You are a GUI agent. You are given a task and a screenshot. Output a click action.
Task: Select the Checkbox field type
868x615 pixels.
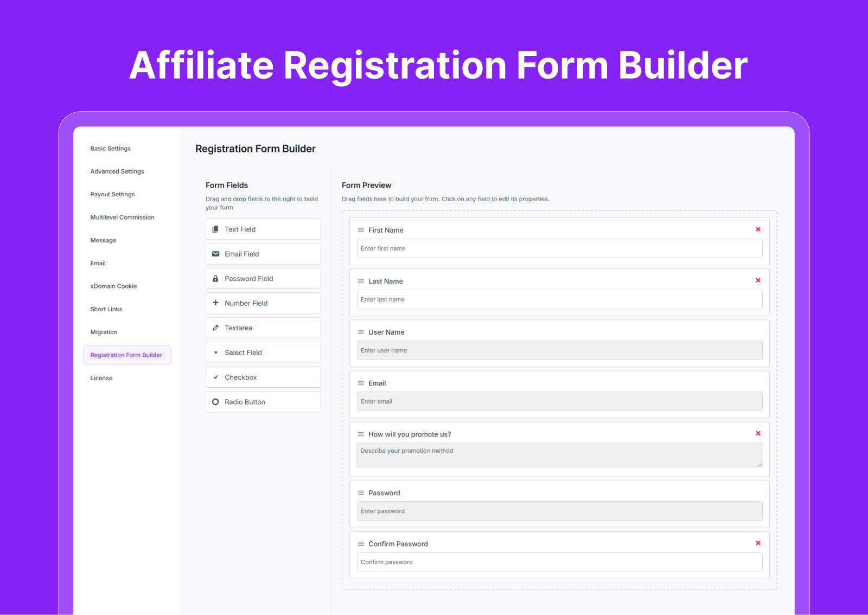[263, 377]
